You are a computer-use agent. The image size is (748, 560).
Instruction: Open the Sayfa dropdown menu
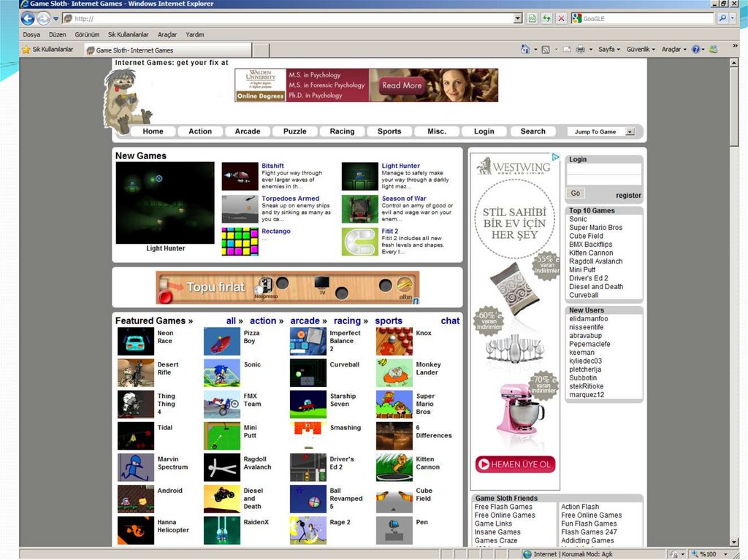609,49
